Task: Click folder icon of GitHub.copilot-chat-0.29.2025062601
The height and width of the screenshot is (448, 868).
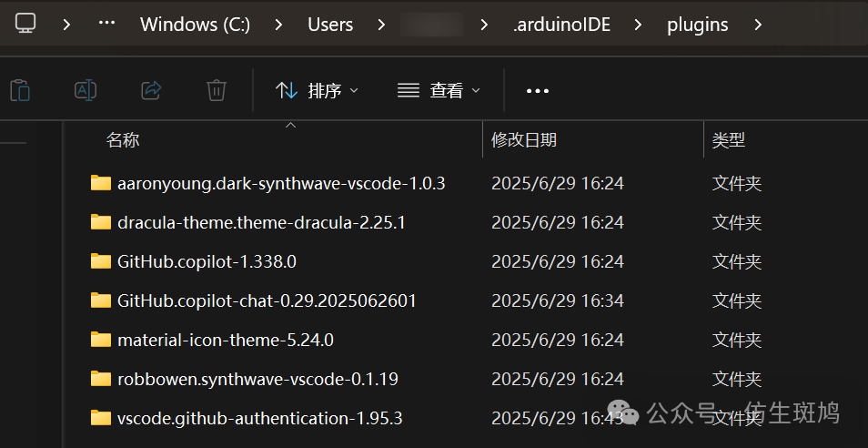Action: pos(101,300)
